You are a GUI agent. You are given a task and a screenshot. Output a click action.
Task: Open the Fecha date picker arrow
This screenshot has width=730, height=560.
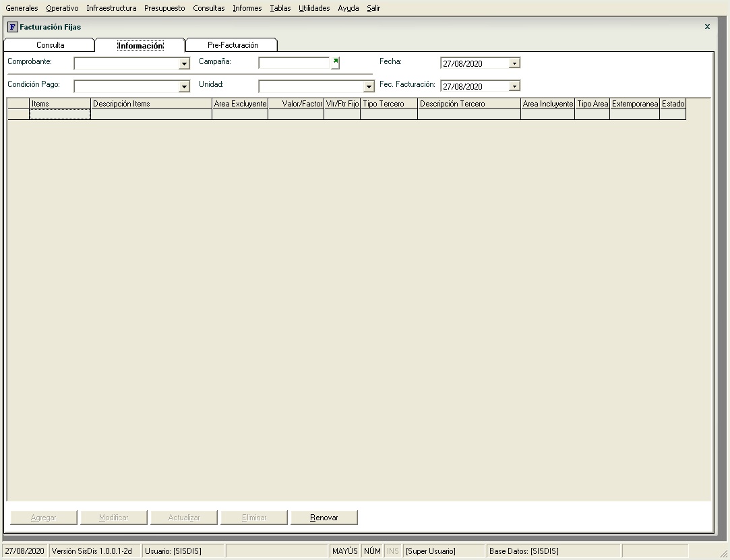point(514,63)
